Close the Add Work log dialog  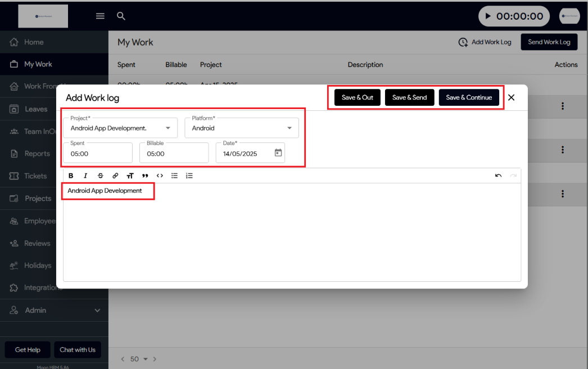coord(511,97)
